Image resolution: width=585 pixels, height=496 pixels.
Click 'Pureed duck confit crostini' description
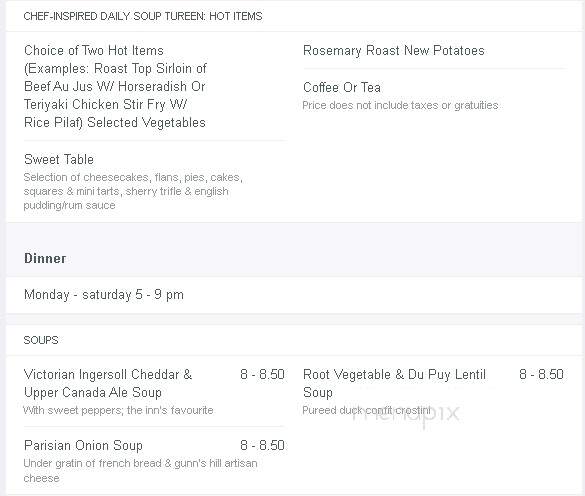[x=366, y=410]
